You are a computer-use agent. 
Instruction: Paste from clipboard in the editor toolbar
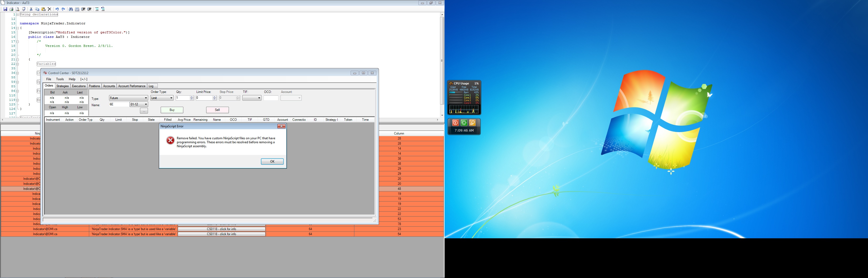click(43, 9)
